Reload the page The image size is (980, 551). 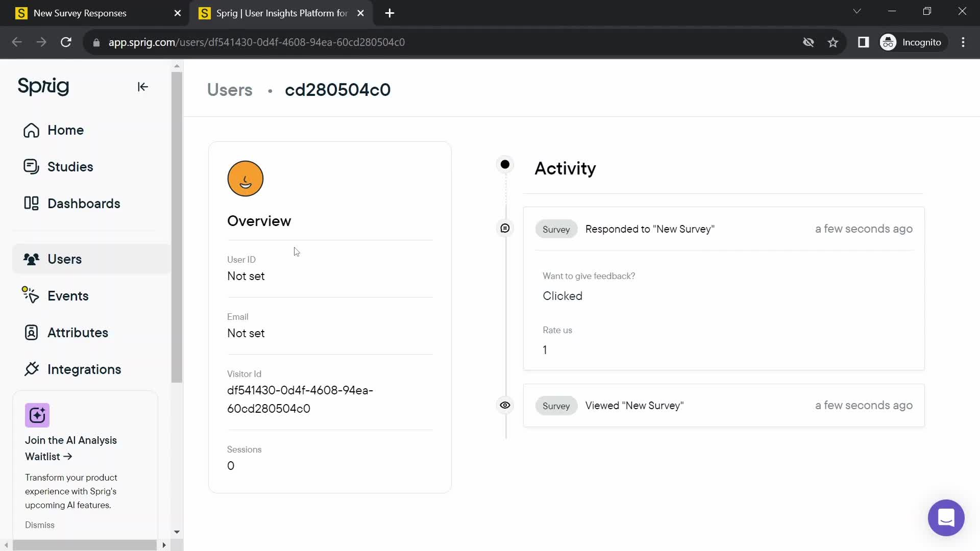click(66, 42)
